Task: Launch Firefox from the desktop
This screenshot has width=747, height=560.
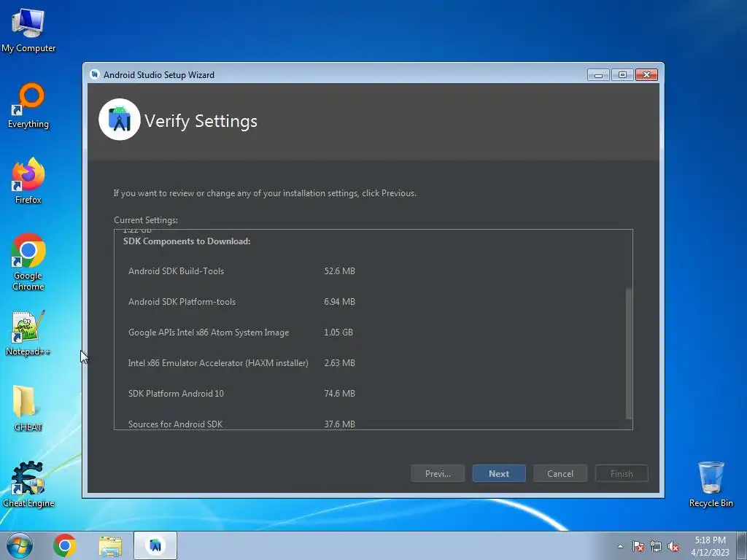Action: tap(28, 181)
